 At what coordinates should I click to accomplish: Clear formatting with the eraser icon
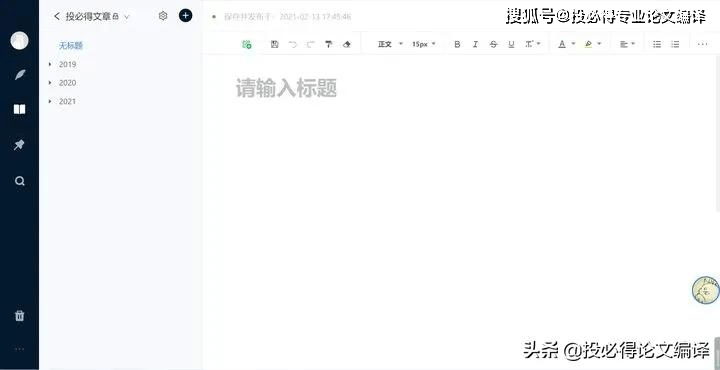coord(347,44)
